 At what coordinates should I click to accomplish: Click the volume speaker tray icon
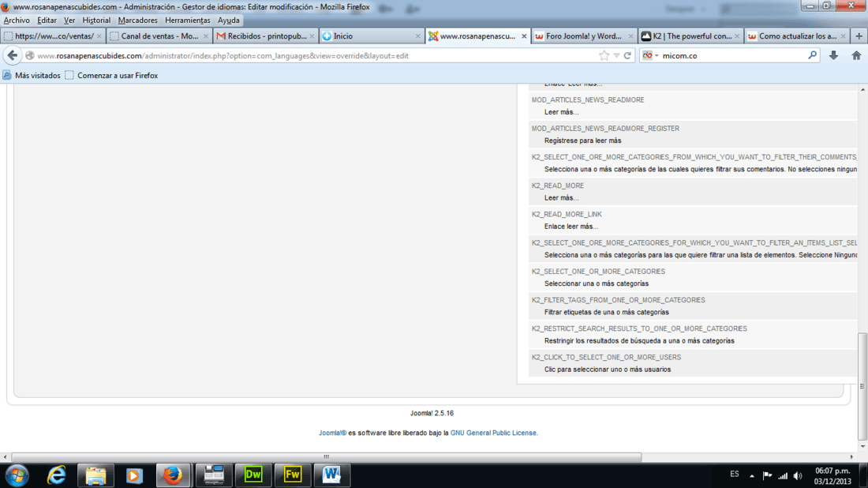[x=798, y=476]
